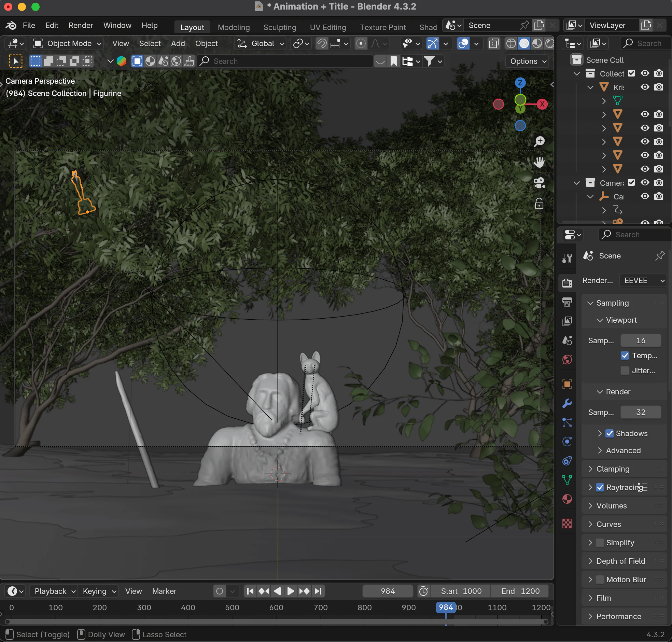This screenshot has width=672, height=642.
Task: Enable the Motion Blur checkbox
Action: click(x=600, y=580)
